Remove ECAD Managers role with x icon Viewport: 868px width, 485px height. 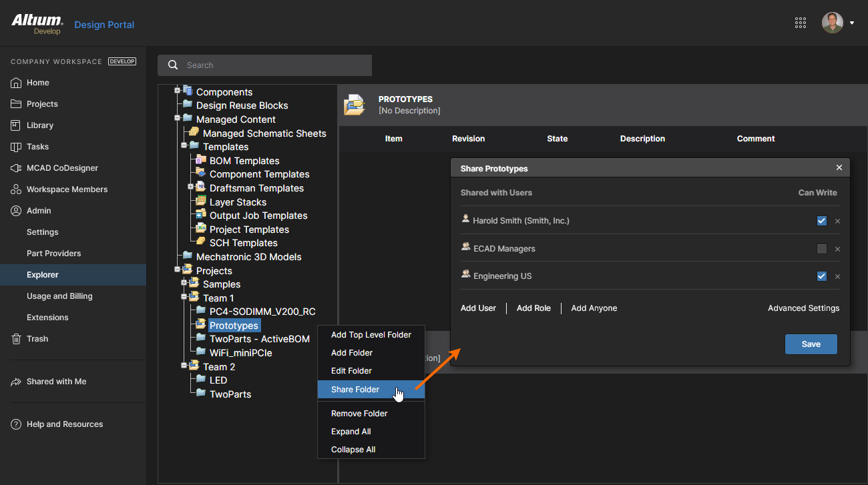point(837,249)
